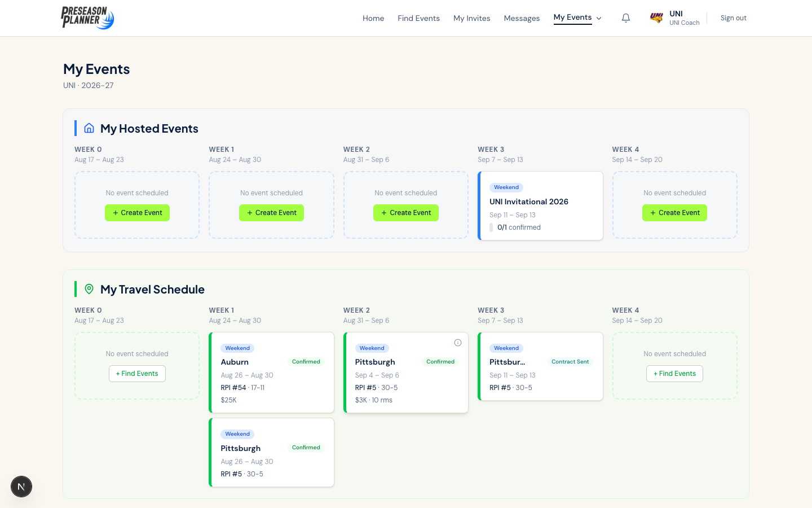The height and width of the screenshot is (508, 812).
Task: Open Find Events in the navigation bar
Action: (418, 18)
